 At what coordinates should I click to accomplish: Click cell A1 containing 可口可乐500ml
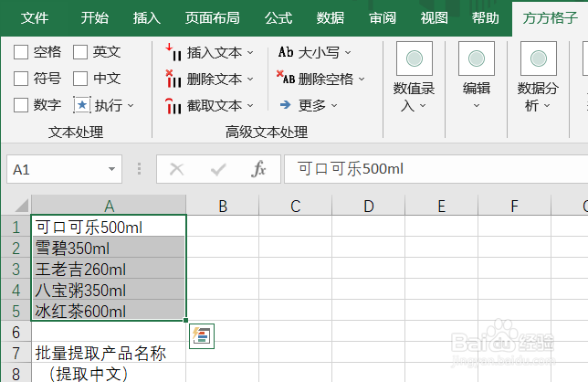pyautogui.click(x=109, y=227)
